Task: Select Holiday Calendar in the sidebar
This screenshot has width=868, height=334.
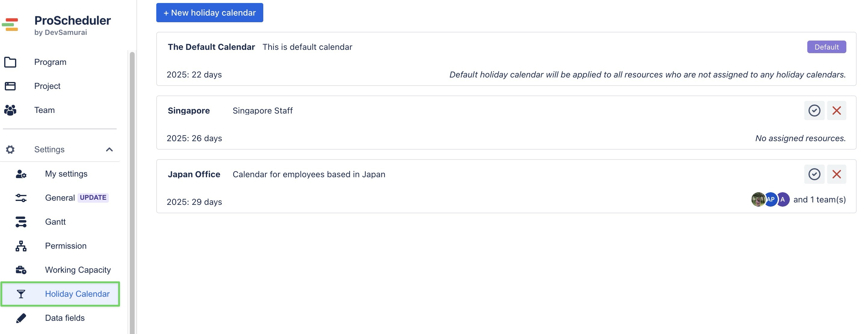Action: (x=77, y=294)
